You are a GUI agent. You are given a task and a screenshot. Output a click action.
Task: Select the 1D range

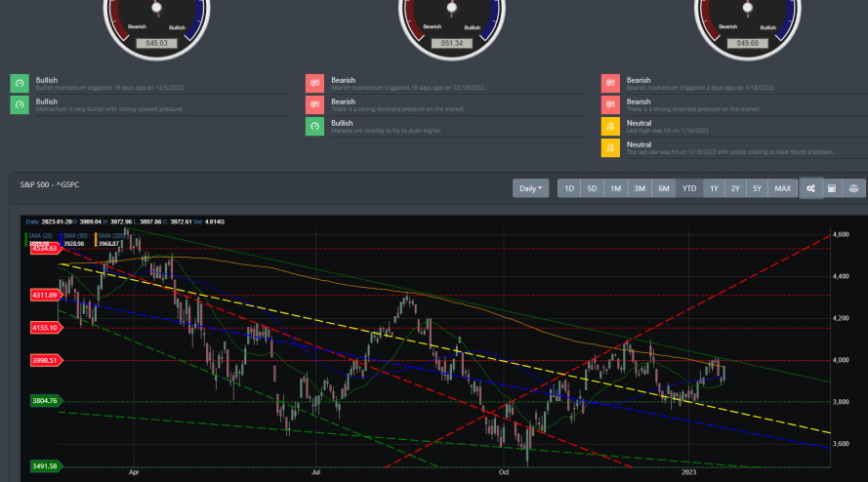click(569, 188)
